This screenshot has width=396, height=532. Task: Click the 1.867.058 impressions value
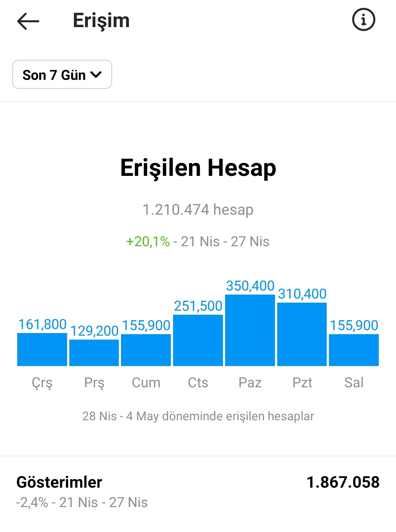pyautogui.click(x=343, y=482)
